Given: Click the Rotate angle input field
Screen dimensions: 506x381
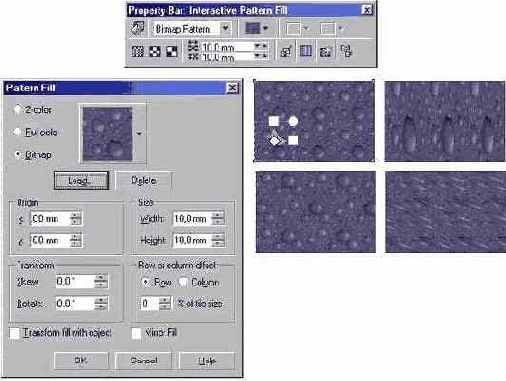Looking at the screenshot, I should coord(75,303).
